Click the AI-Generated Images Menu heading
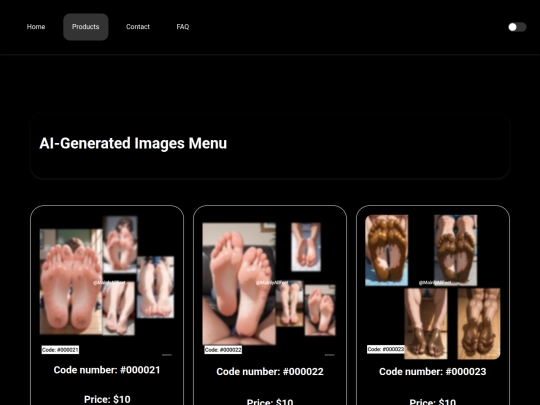Screen dimensions: 540x405 point(133,143)
